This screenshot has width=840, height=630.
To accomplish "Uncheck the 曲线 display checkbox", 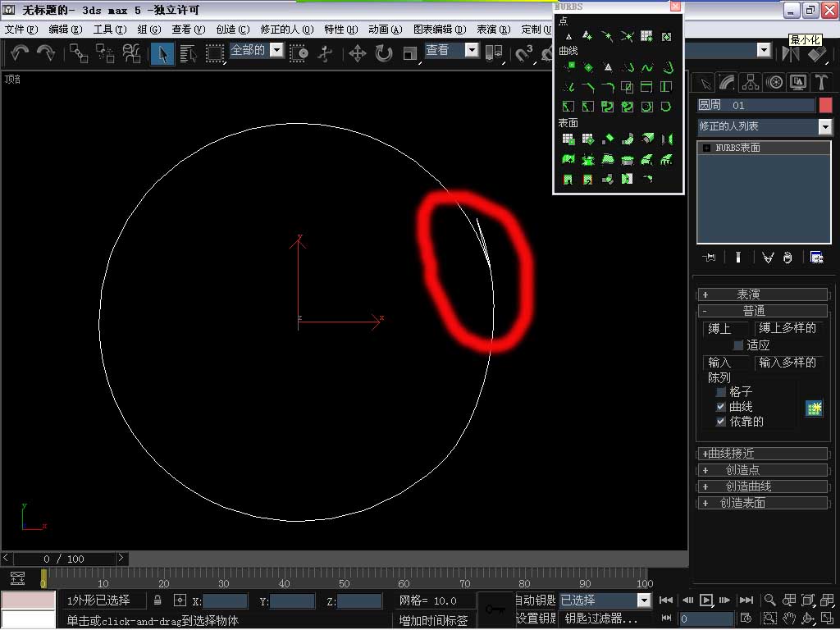I will coord(721,407).
